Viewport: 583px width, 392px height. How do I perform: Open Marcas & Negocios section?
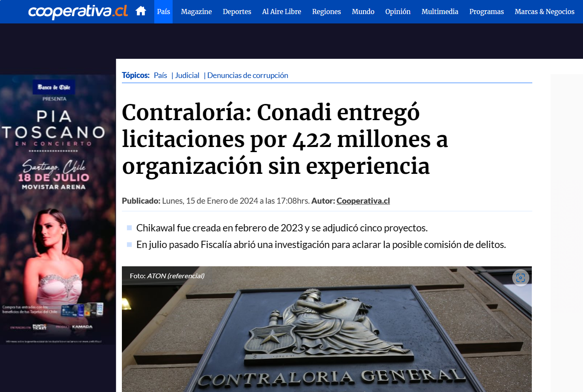point(545,12)
